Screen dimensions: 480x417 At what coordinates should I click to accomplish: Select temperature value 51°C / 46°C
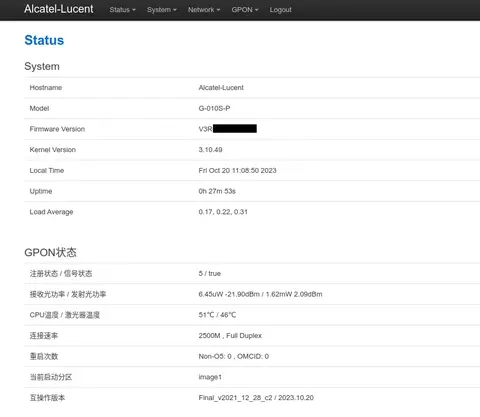217,315
